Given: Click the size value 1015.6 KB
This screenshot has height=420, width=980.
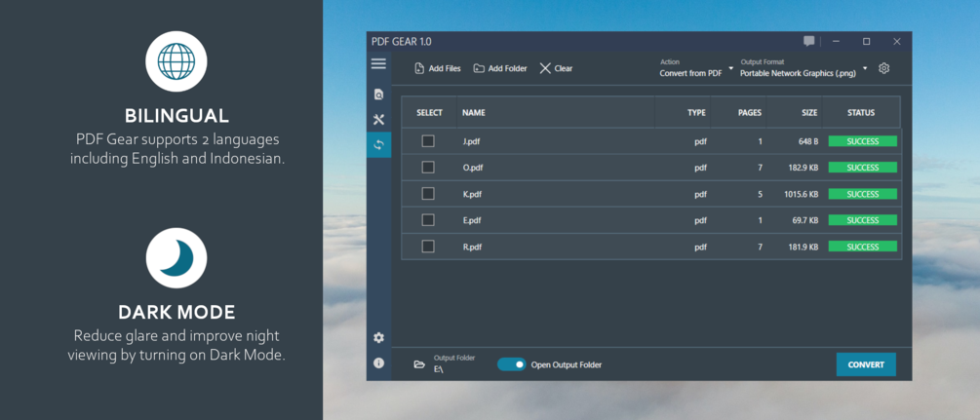Looking at the screenshot, I should pyautogui.click(x=802, y=194).
